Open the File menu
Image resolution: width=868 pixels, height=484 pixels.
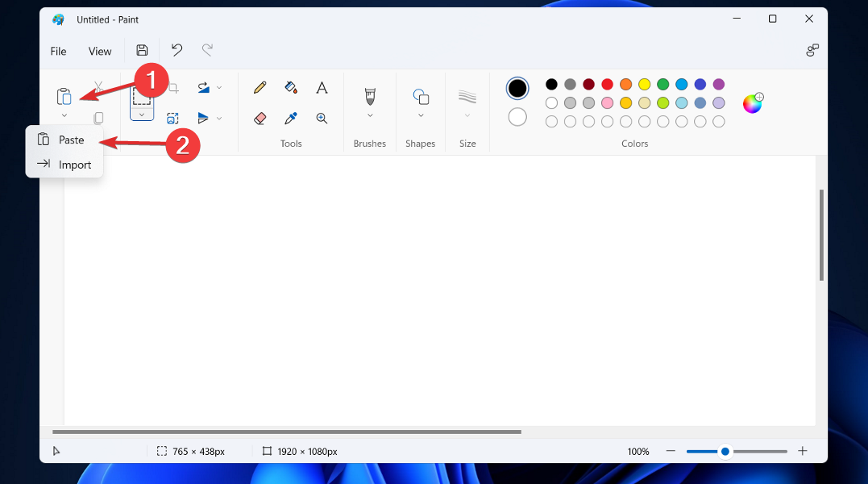57,51
